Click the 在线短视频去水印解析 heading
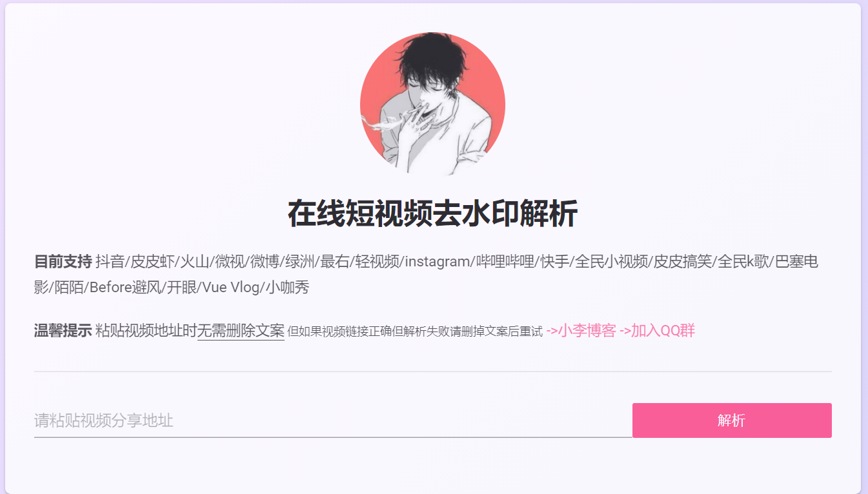The width and height of the screenshot is (868, 494). (432, 213)
